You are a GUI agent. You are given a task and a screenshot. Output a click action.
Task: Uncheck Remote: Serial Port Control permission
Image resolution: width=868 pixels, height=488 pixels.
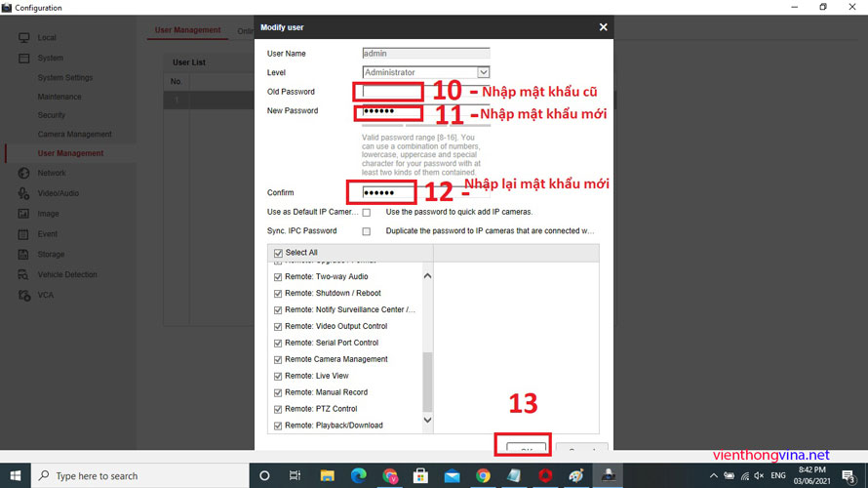tap(278, 344)
